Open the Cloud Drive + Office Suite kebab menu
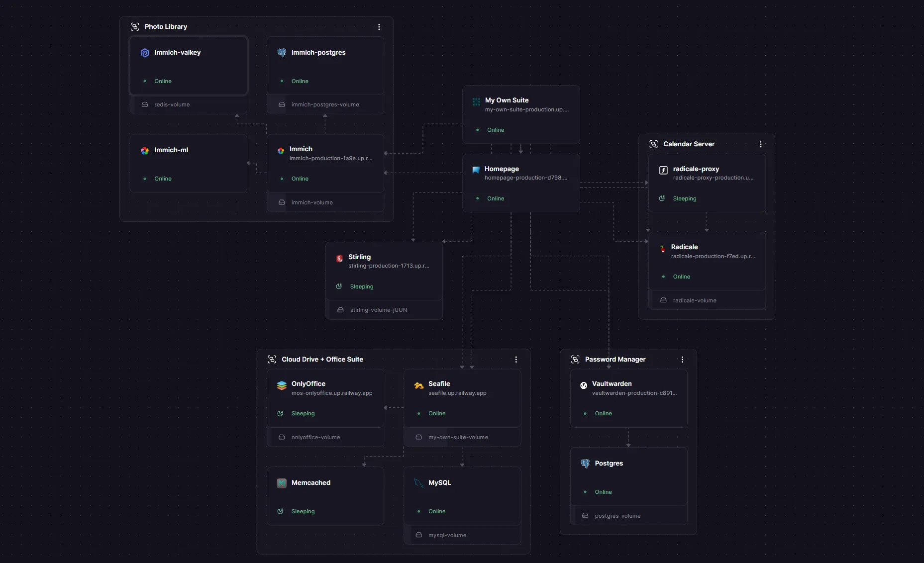The width and height of the screenshot is (924, 563). click(x=516, y=359)
